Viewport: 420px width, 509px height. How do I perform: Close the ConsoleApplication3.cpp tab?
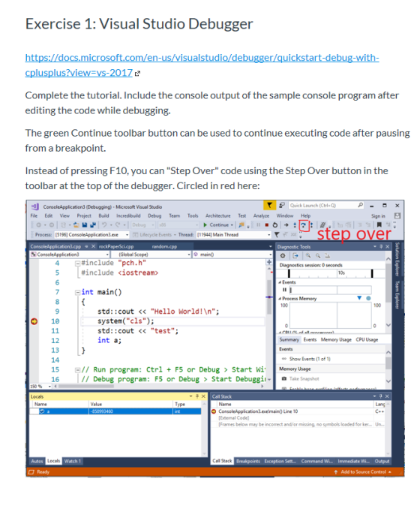coord(94,246)
